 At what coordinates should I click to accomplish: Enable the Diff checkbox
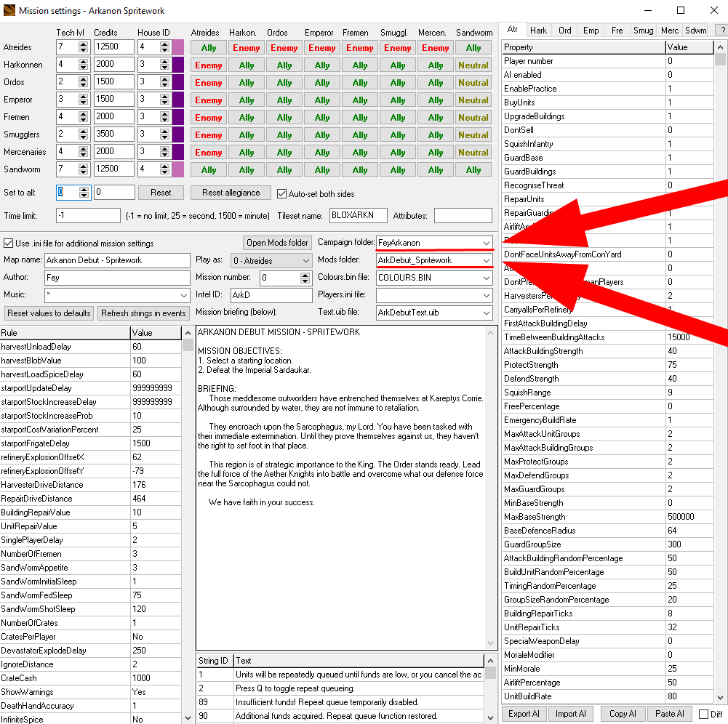pyautogui.click(x=703, y=714)
